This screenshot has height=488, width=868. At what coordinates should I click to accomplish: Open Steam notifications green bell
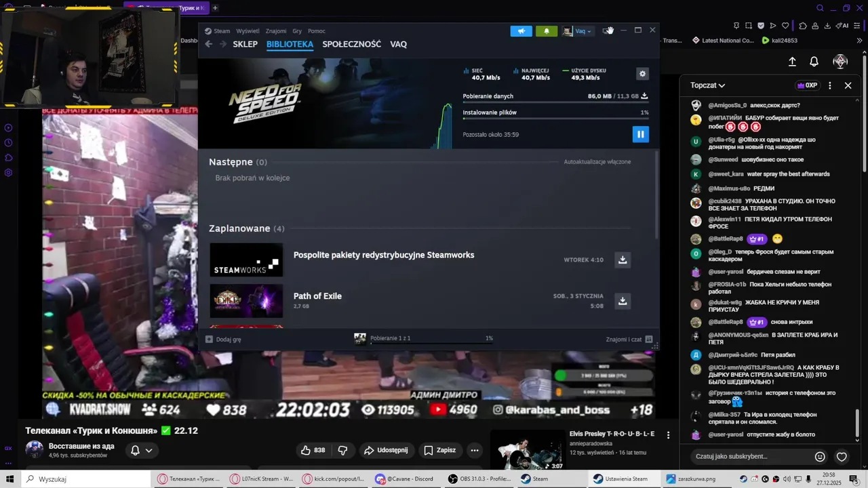(547, 31)
